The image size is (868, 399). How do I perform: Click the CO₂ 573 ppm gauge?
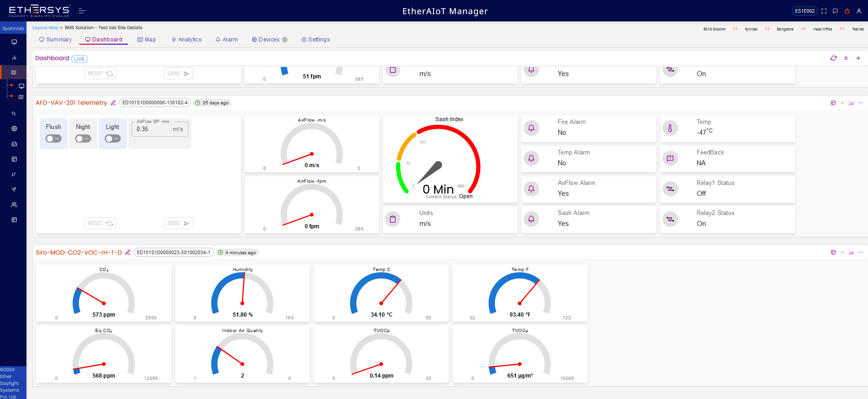tap(104, 294)
